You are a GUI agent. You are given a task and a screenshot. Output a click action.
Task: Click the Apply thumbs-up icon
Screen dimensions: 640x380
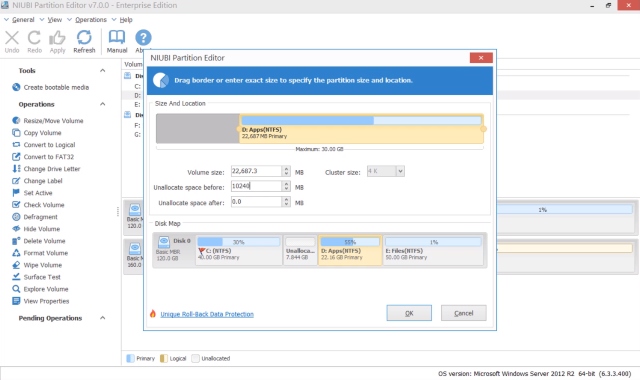pos(57,38)
